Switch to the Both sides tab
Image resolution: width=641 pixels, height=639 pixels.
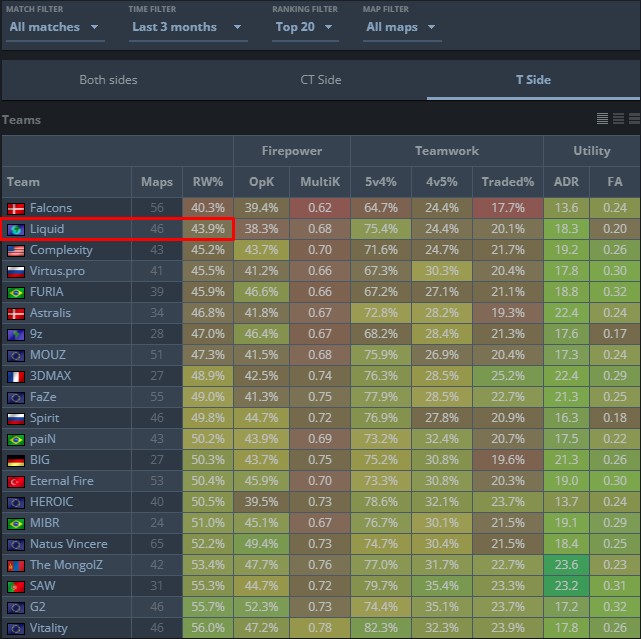[x=108, y=80]
